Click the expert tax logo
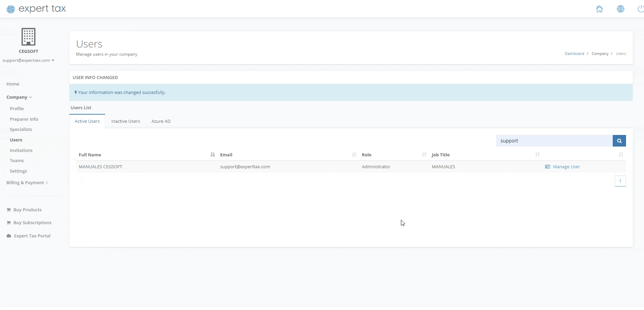This screenshot has width=644, height=310. 36,9
